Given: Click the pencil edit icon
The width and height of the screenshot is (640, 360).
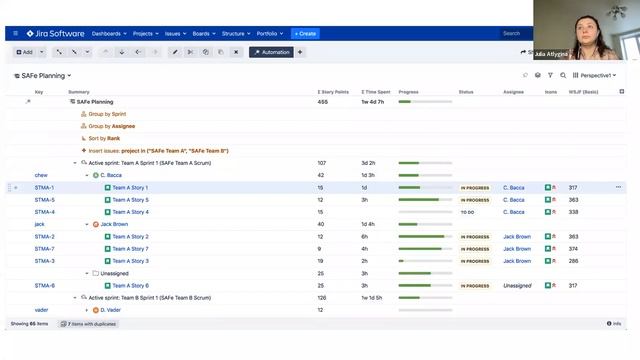Looking at the screenshot, I should point(175,52).
